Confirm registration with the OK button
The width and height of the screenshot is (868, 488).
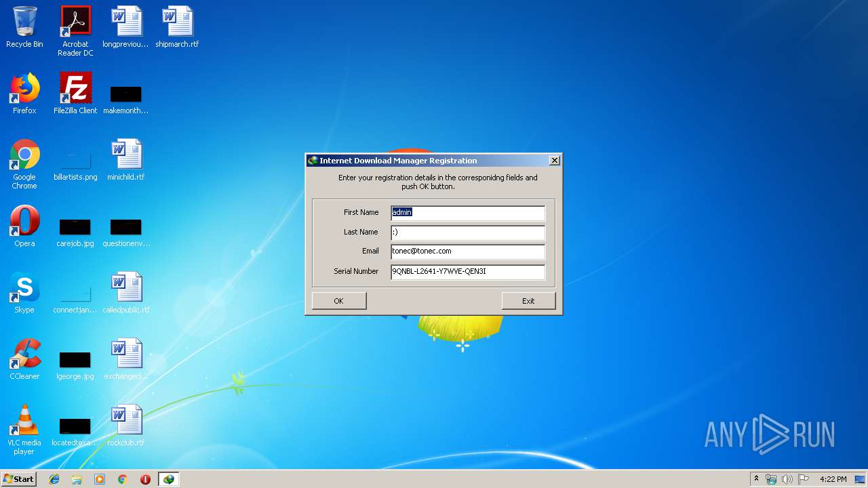[338, 301]
